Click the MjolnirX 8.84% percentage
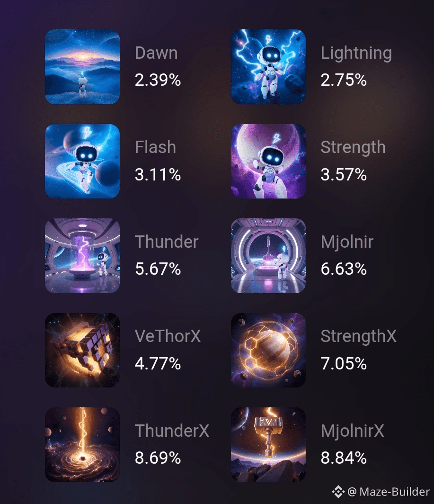This screenshot has width=434, height=504. (x=344, y=458)
